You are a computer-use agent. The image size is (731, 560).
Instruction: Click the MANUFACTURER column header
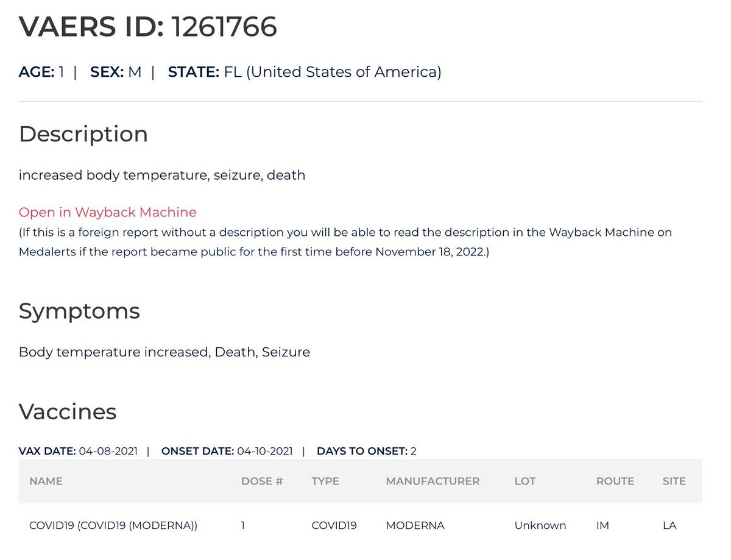tap(433, 481)
